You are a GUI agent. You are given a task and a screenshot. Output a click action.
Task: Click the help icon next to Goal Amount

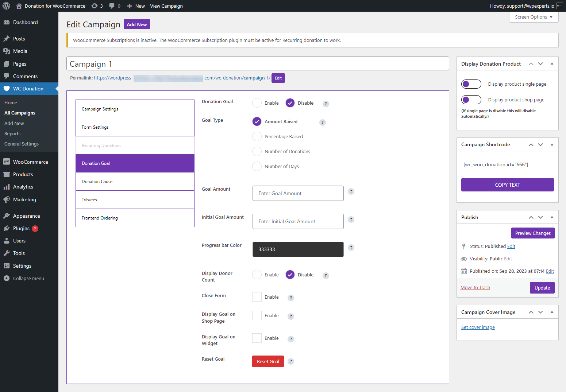pos(351,191)
